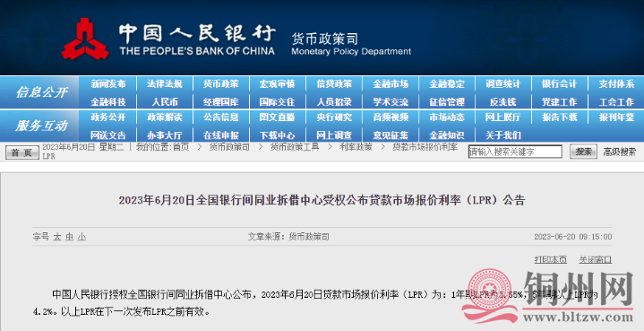Image resolution: width=644 pixels, height=331 pixels.
Task: Go to 报刊年鉴 section
Action: pyautogui.click(x=616, y=118)
